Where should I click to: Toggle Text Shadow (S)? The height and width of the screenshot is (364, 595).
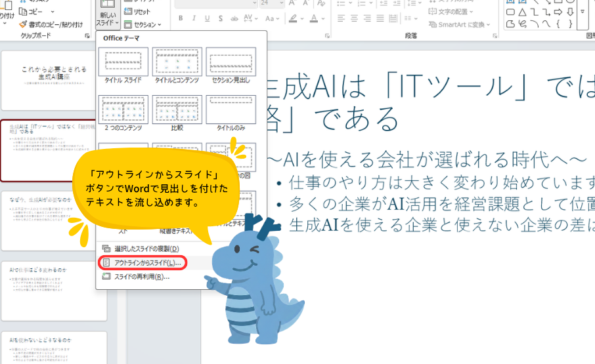pos(221,18)
